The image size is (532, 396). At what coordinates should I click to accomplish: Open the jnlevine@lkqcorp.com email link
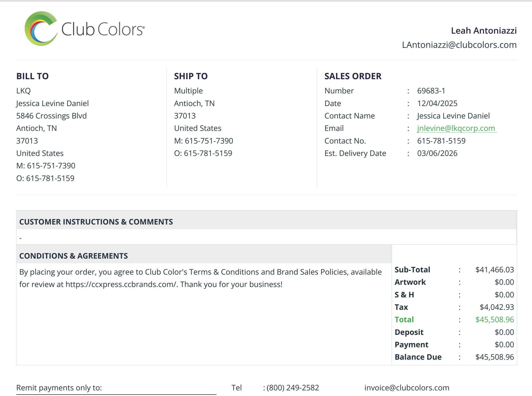pos(456,128)
